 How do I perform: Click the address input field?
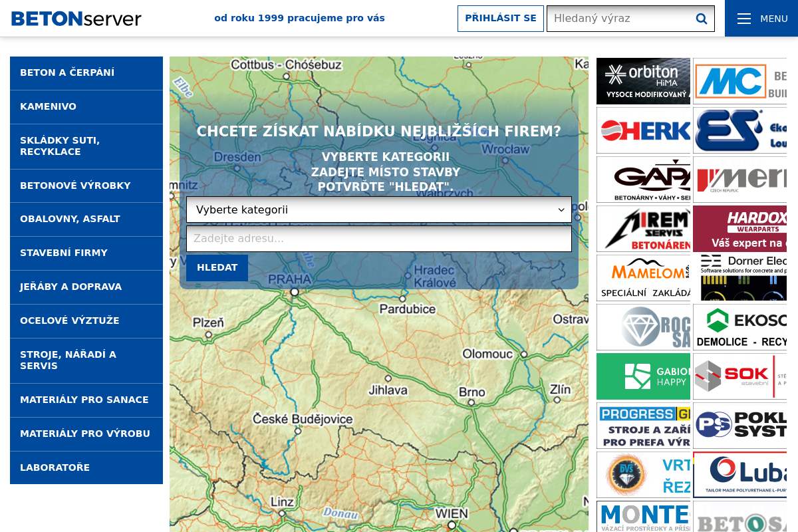(x=378, y=239)
